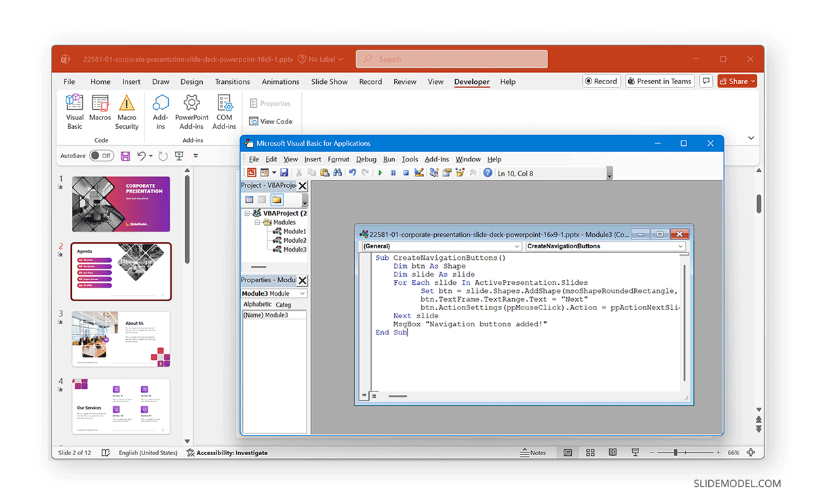Pause code execution with the Break icon
The width and height of the screenshot is (814, 504).
[x=394, y=173]
